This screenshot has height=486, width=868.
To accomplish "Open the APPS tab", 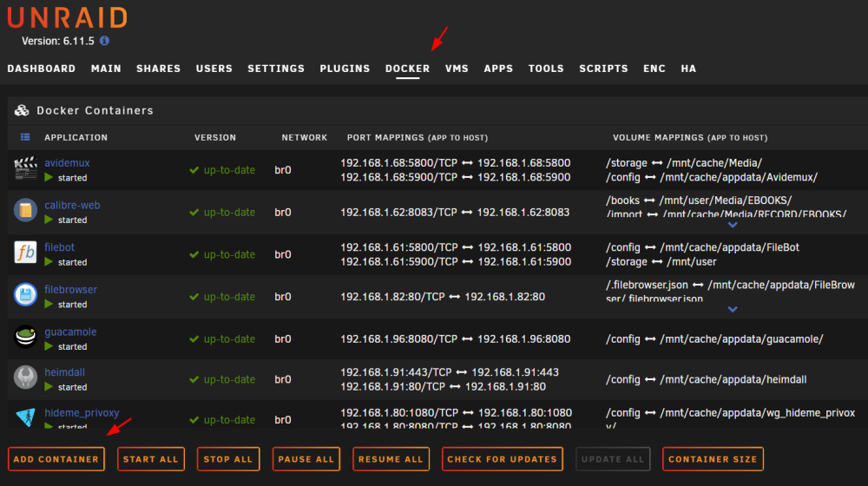I will (498, 69).
